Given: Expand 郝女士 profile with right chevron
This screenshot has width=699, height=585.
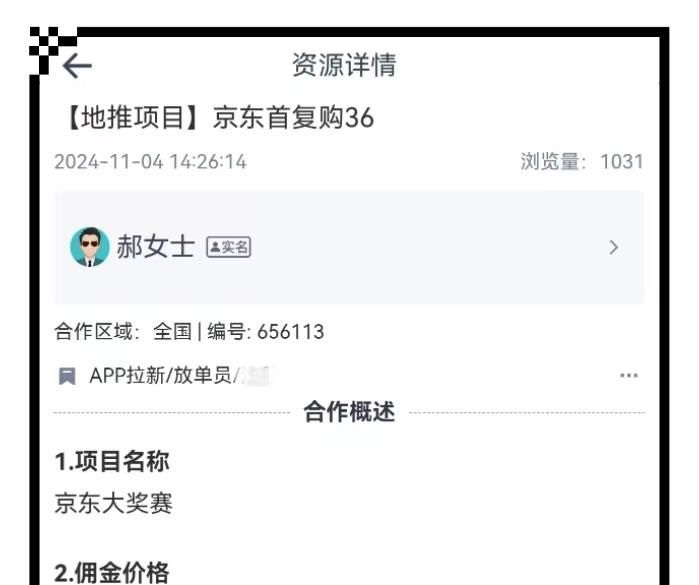Looking at the screenshot, I should click(x=614, y=247).
